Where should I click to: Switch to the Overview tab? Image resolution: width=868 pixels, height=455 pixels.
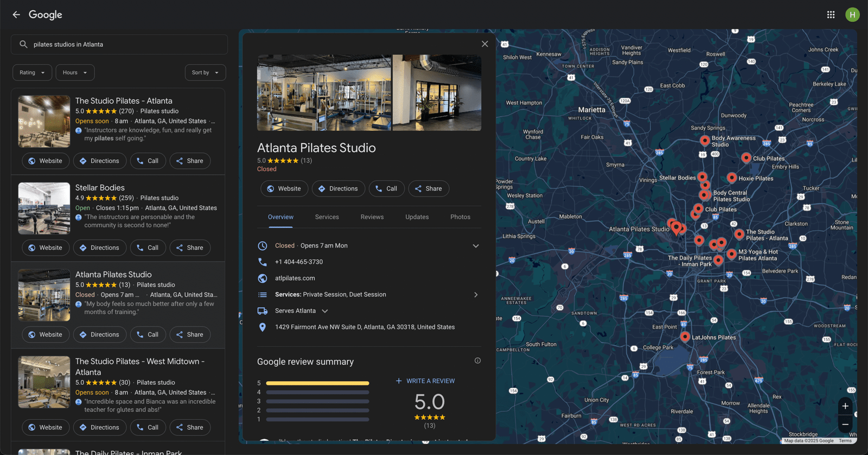(x=280, y=217)
